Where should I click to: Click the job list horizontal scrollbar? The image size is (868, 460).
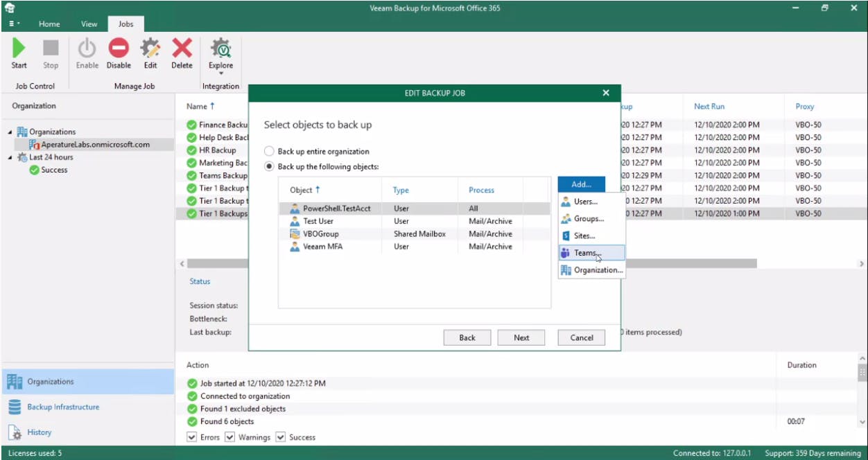(x=471, y=264)
